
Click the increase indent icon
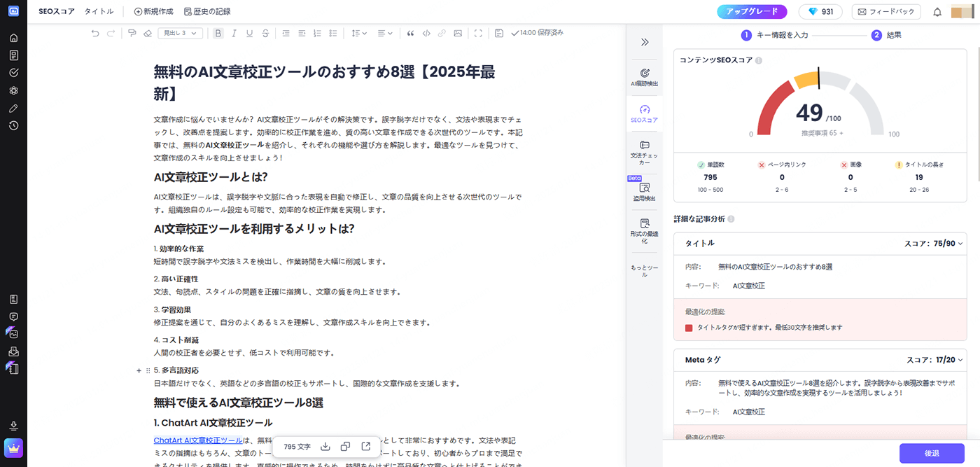point(302,33)
